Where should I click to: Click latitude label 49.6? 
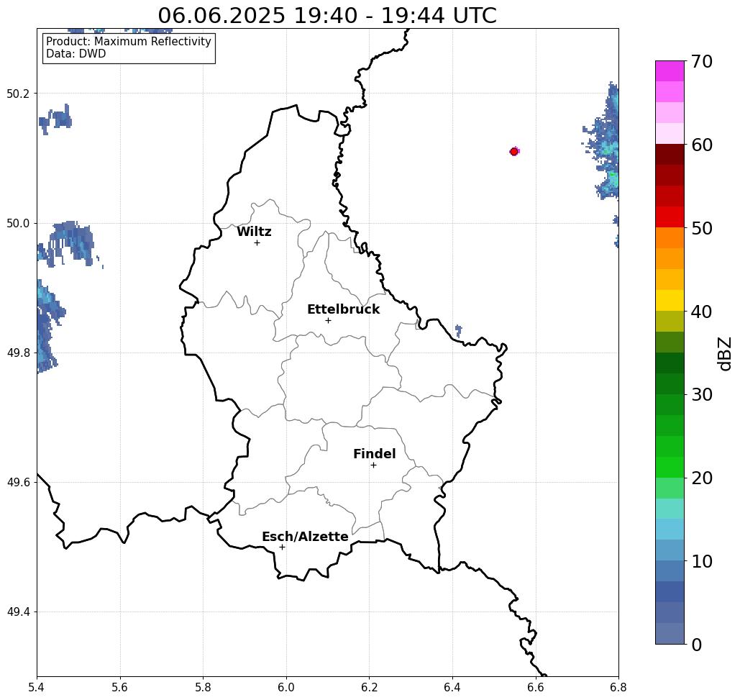[18, 483]
